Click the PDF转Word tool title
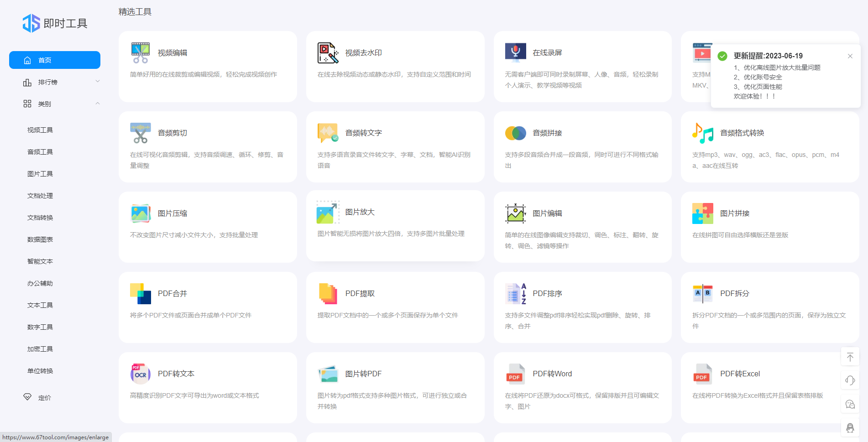The image size is (868, 442). 552,374
